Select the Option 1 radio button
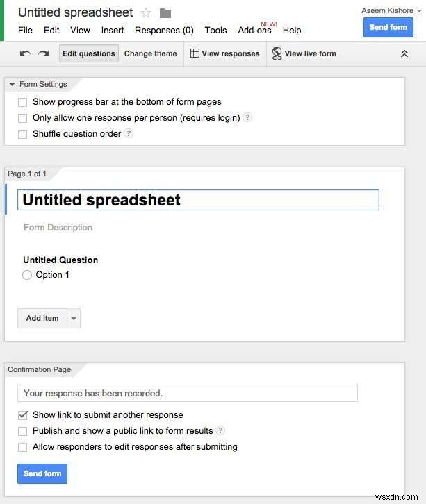Screen dimensions: 426x504 point(27,275)
